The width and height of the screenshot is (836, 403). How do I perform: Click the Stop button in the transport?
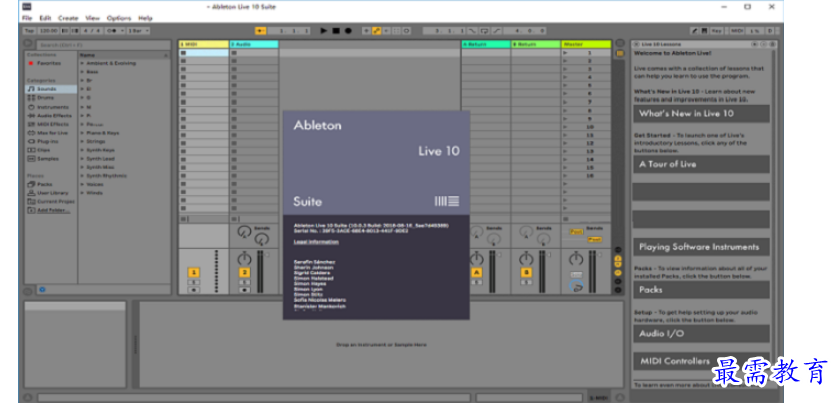tap(336, 31)
